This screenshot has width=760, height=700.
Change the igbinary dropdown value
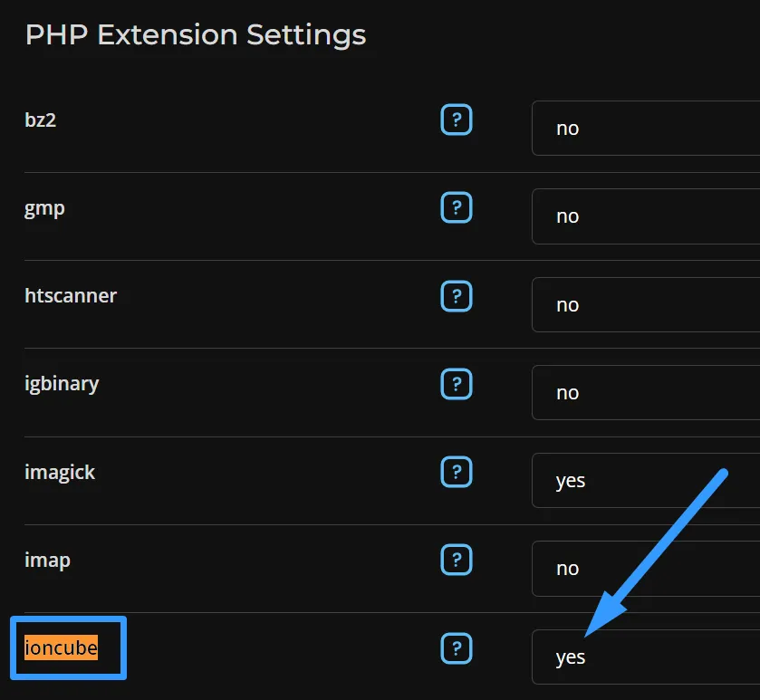645,393
